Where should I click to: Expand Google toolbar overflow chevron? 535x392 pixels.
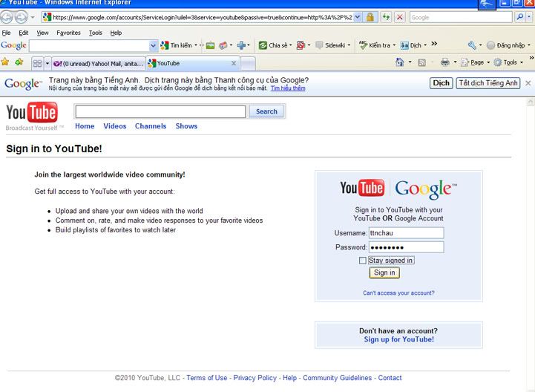434,44
